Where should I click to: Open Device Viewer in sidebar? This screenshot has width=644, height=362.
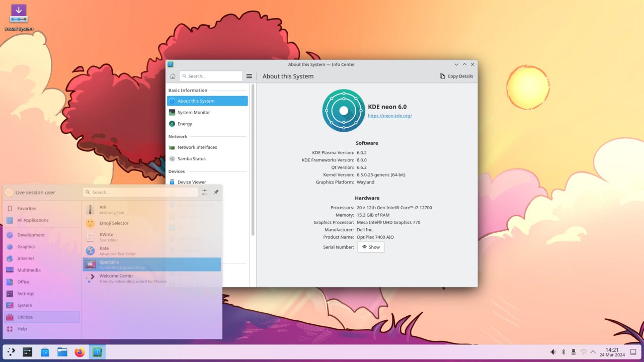click(x=207, y=182)
